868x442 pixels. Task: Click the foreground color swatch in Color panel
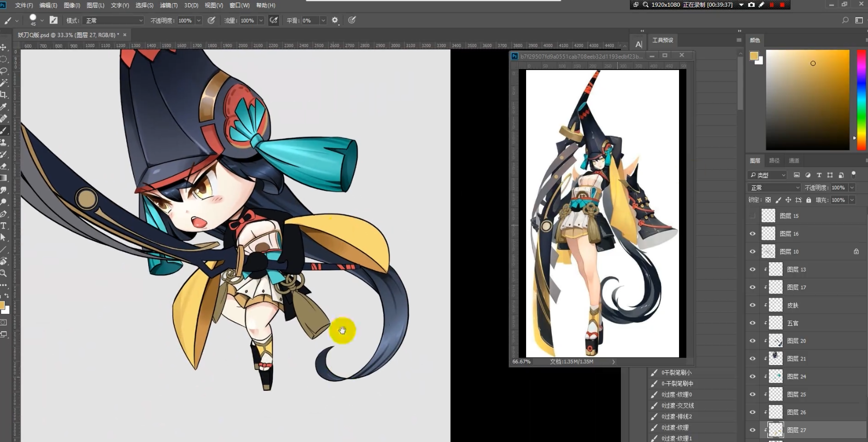click(x=754, y=56)
